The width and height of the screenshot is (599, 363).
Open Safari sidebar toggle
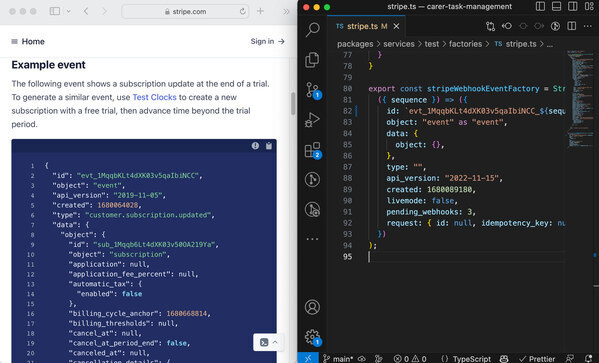(x=55, y=11)
